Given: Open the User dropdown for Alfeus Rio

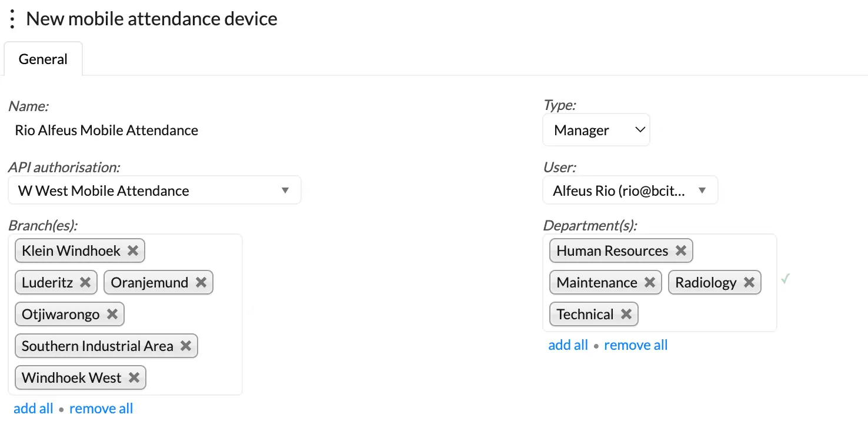Looking at the screenshot, I should (630, 190).
